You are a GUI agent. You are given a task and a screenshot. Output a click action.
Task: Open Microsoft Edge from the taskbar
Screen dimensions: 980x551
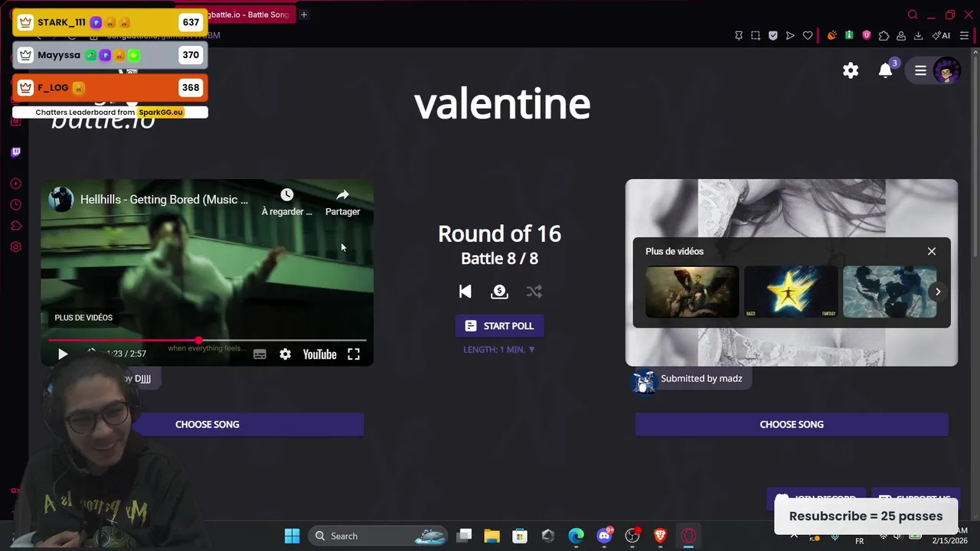tap(576, 536)
